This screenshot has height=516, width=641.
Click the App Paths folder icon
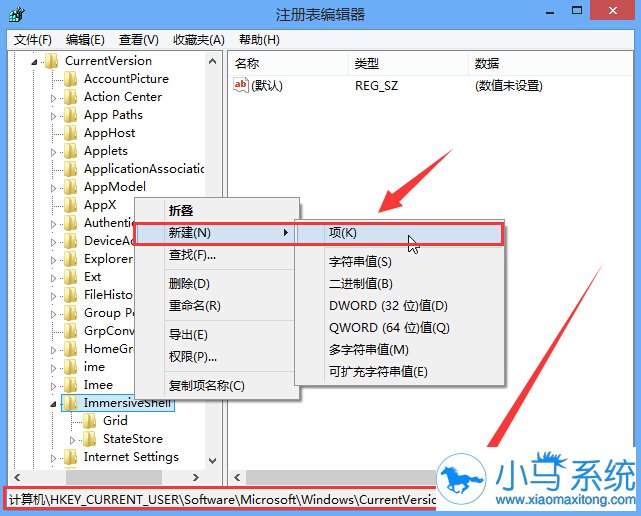click(x=70, y=115)
